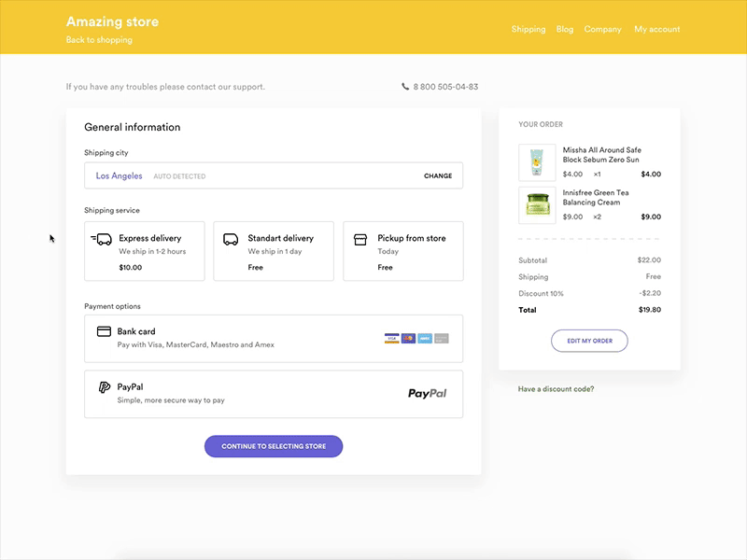The image size is (747, 560).
Task: Click the Los Angeles shipping city field
Action: coord(274,175)
